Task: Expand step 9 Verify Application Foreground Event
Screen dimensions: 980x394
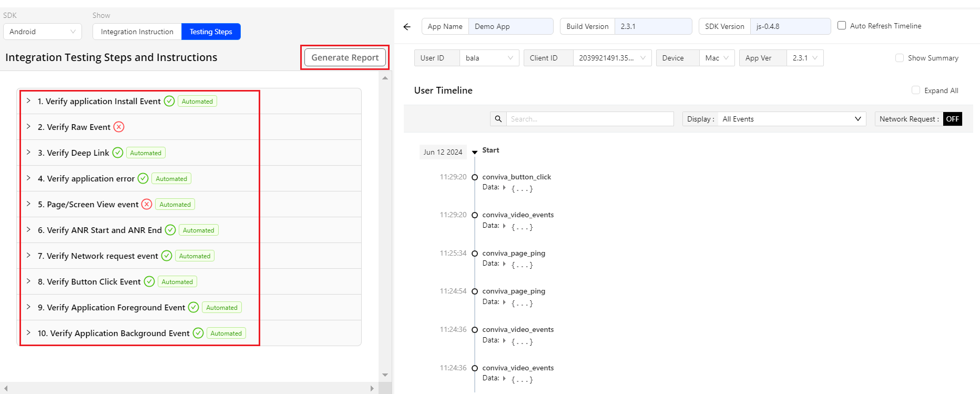Action: [x=28, y=307]
